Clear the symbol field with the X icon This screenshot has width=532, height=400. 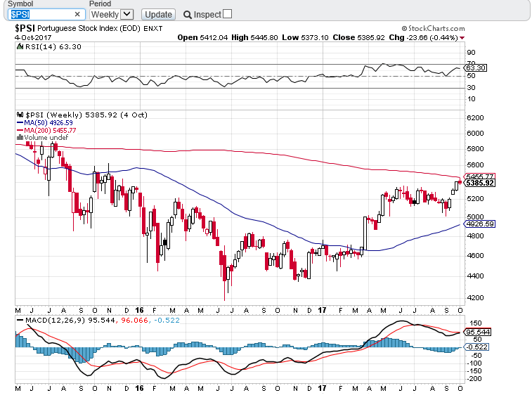pos(77,14)
